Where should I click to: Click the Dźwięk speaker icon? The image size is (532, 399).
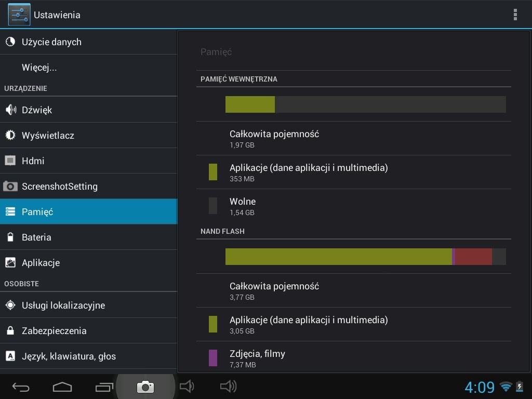10,110
